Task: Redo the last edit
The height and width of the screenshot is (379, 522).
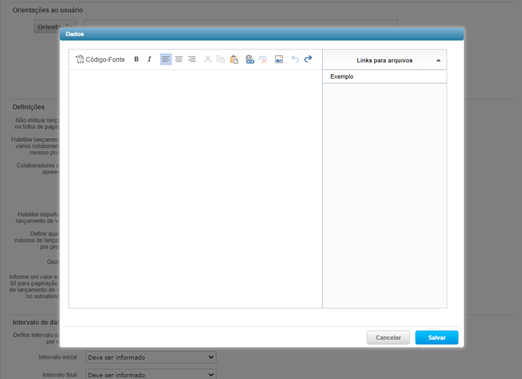Action: point(308,59)
